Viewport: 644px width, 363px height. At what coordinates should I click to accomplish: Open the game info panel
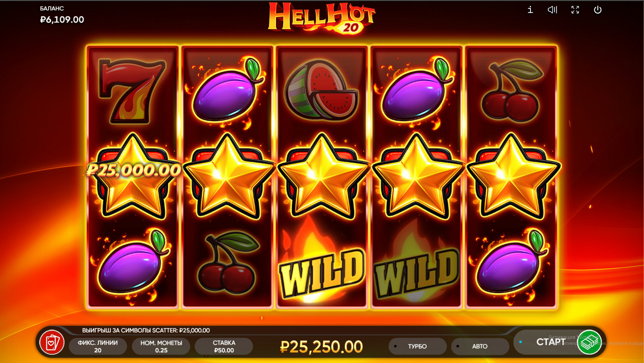[x=530, y=10]
